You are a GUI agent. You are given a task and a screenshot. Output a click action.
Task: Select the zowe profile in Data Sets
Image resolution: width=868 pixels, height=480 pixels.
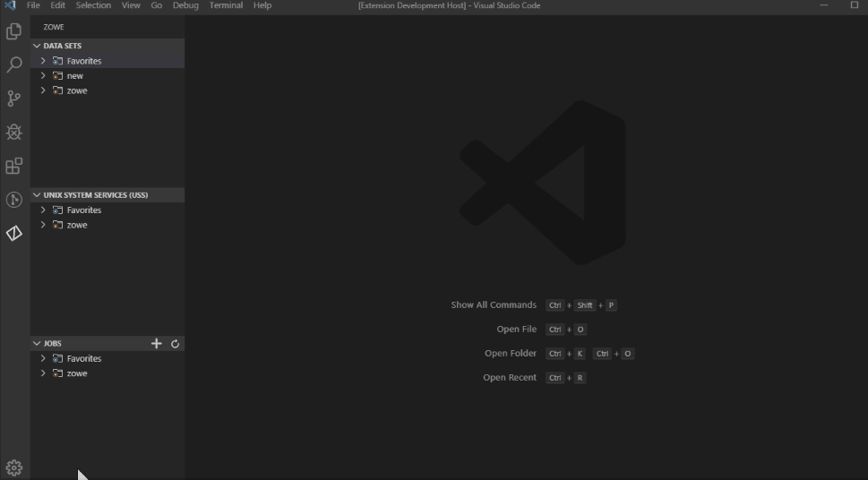click(77, 90)
